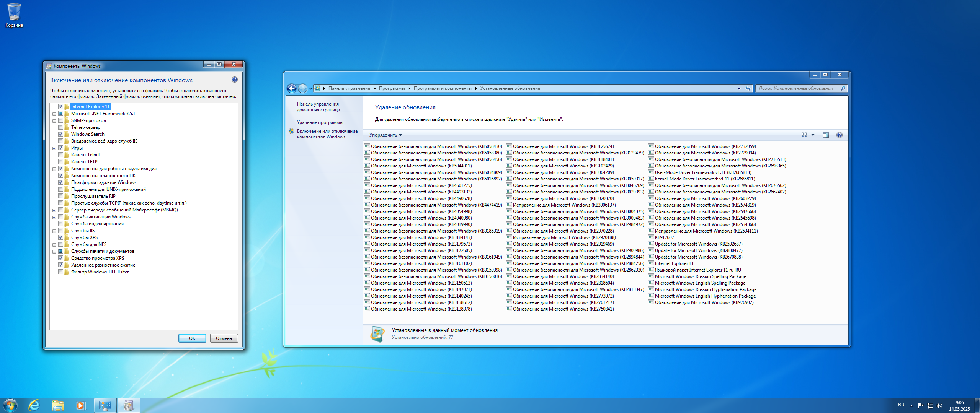Switch to Windows Components taskbar button
The width and height of the screenshot is (980, 413).
pos(129,405)
